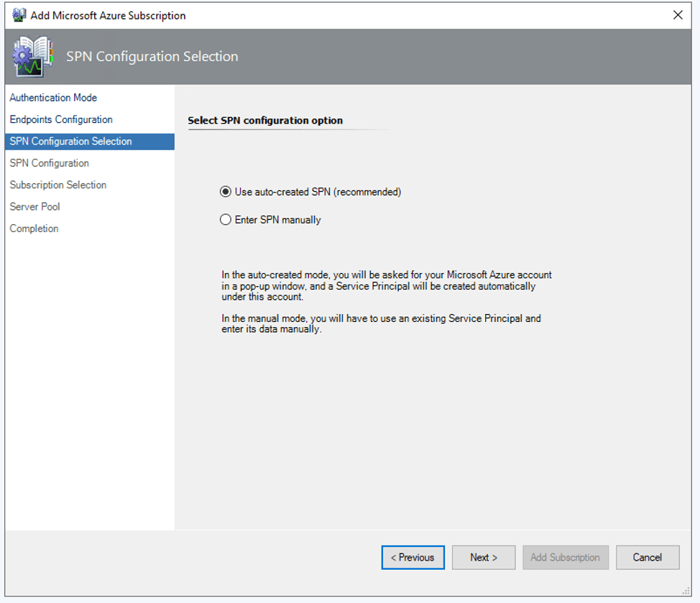Viewport: 700px width, 603px height.
Task: Click the wizard icon in title bar
Action: [x=19, y=15]
